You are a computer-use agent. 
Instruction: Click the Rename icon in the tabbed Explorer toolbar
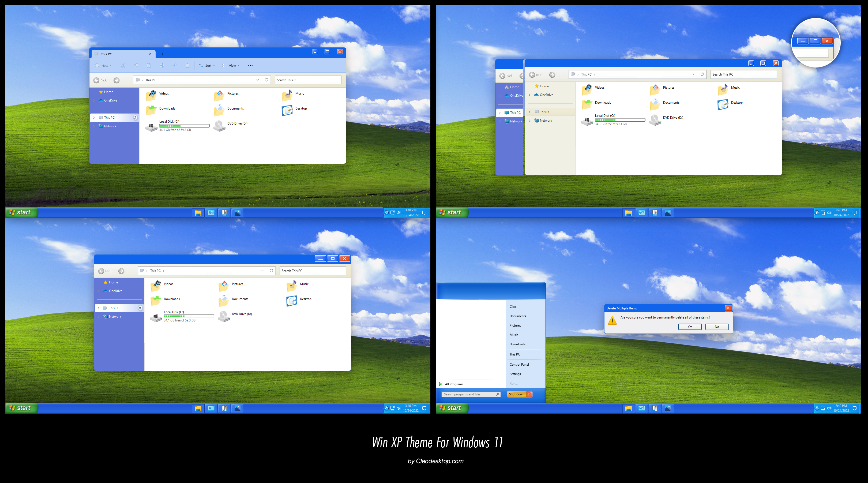click(162, 65)
